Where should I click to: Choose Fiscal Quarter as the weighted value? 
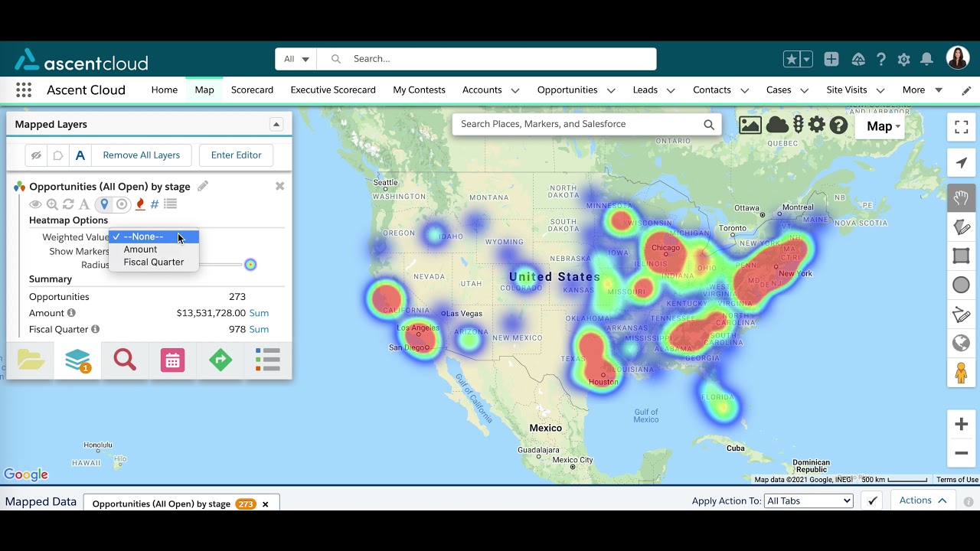[x=154, y=262]
